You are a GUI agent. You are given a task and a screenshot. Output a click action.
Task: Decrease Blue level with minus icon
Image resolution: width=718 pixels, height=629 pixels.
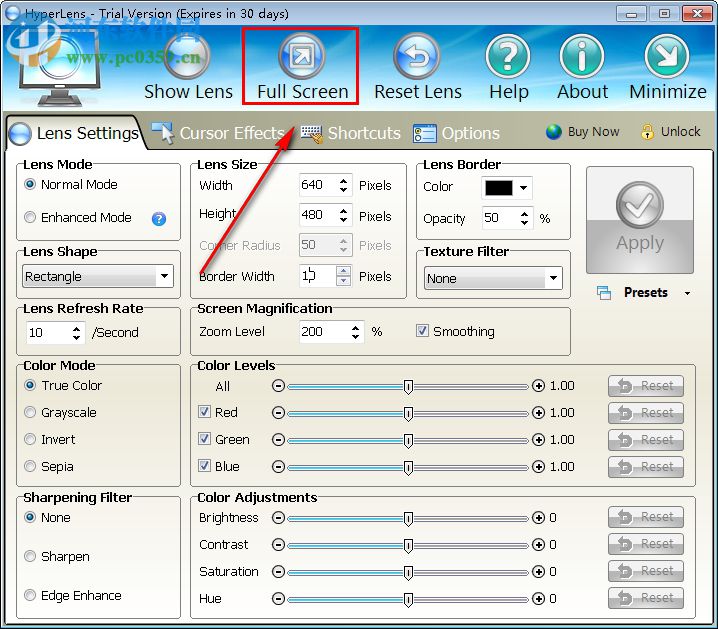pyautogui.click(x=278, y=467)
